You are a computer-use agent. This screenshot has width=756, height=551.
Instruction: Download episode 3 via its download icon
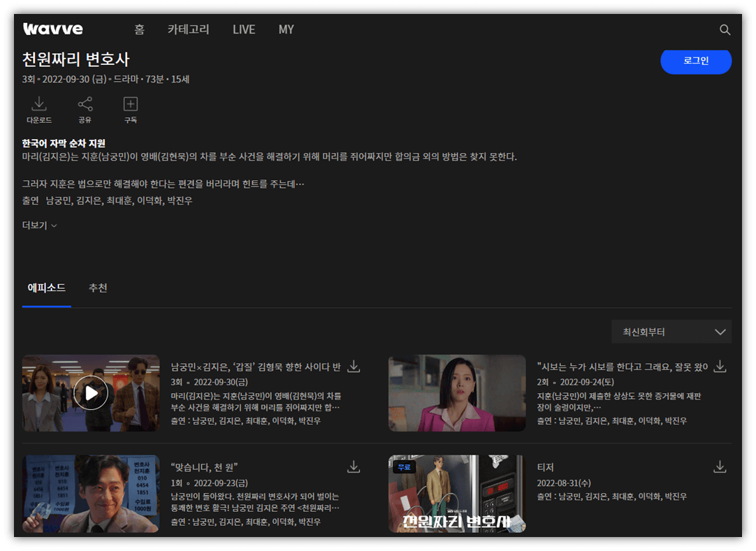[354, 366]
